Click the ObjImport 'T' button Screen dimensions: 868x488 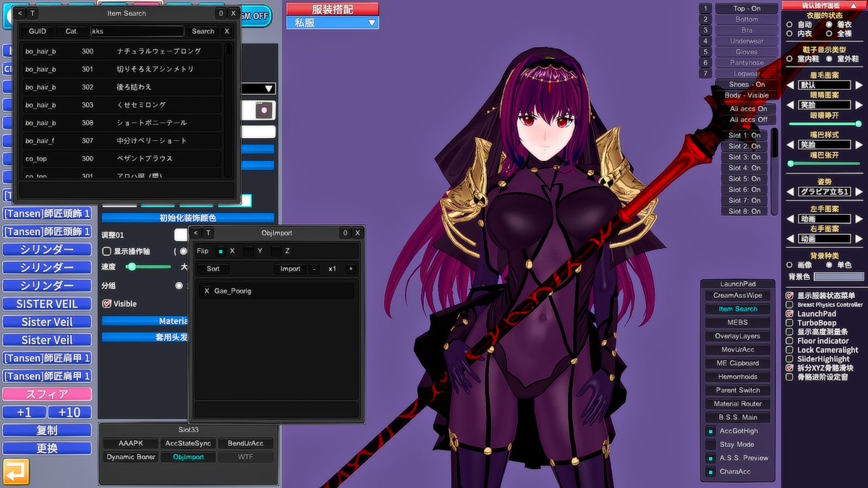[x=208, y=233]
